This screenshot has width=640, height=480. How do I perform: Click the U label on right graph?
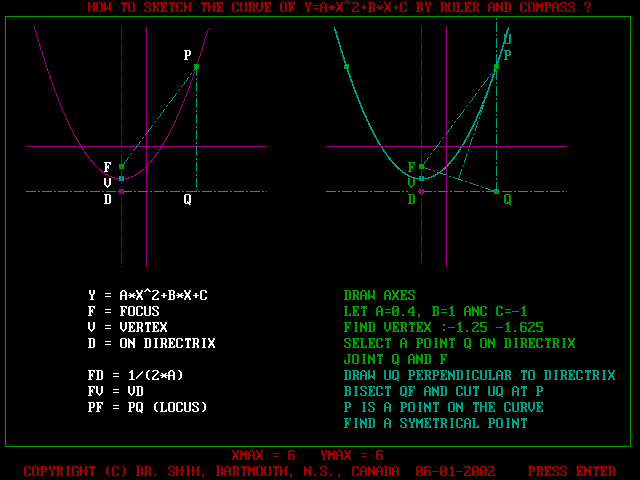click(x=507, y=39)
